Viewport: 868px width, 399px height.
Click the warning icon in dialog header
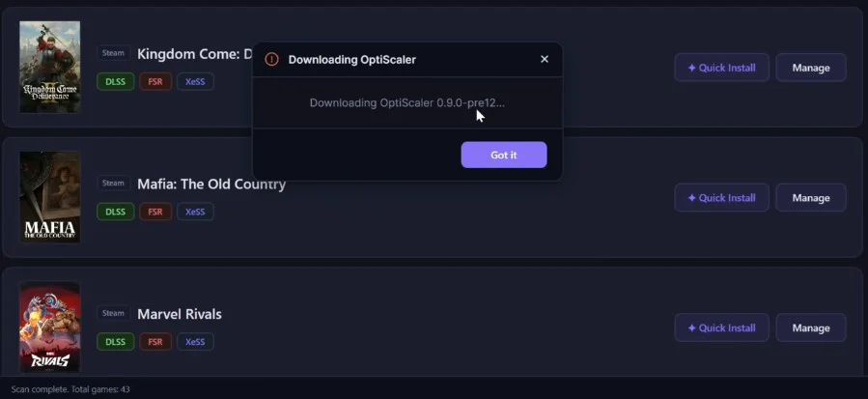coord(271,59)
